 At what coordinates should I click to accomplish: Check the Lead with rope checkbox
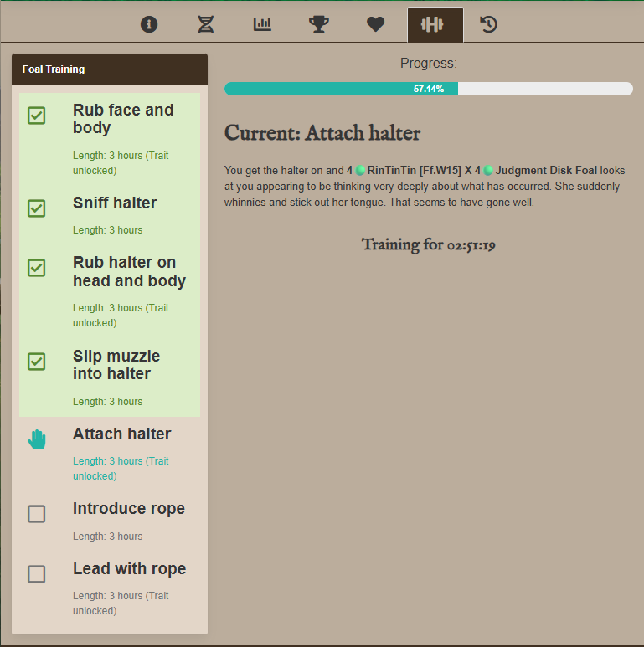[36, 574]
